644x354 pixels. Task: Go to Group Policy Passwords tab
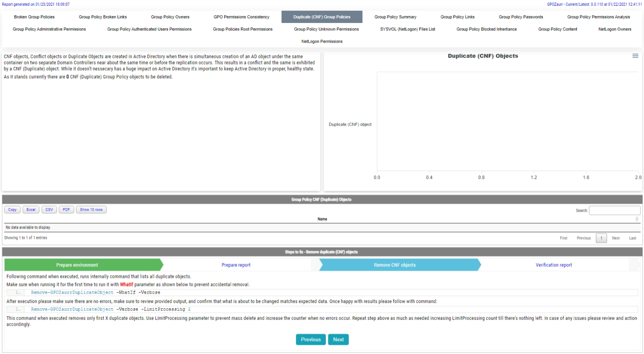pyautogui.click(x=521, y=17)
